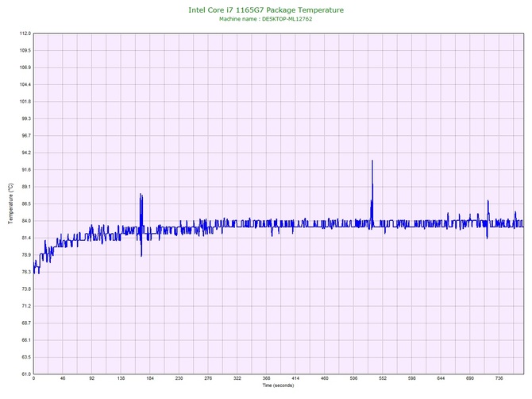
Task: Select the 101.8 temperature axis value
Action: (x=25, y=102)
